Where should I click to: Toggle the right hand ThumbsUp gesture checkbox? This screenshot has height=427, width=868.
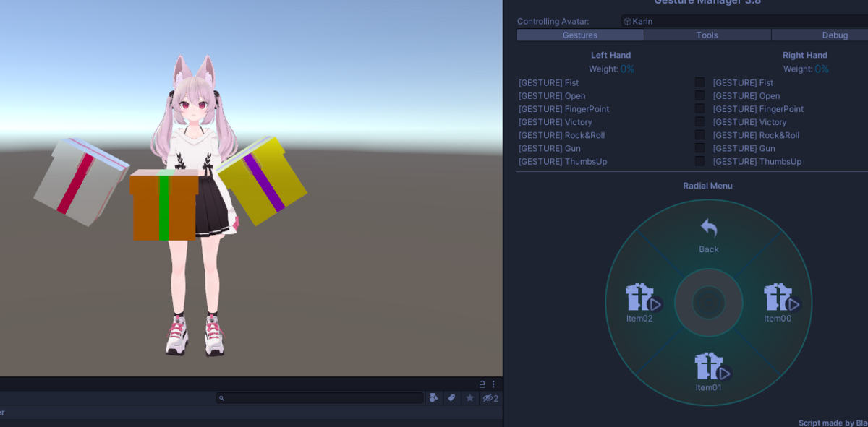coord(699,161)
